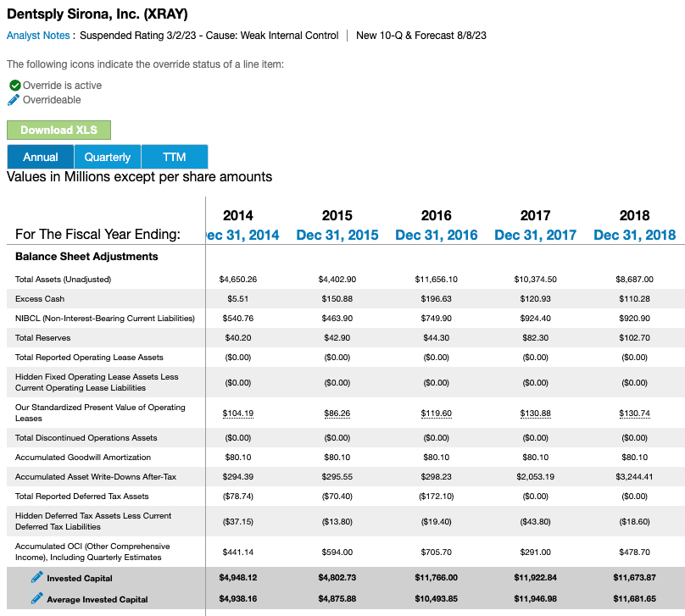Click the $3,244.41 asset write-downs cell
685x616 pixels.
coord(635,477)
